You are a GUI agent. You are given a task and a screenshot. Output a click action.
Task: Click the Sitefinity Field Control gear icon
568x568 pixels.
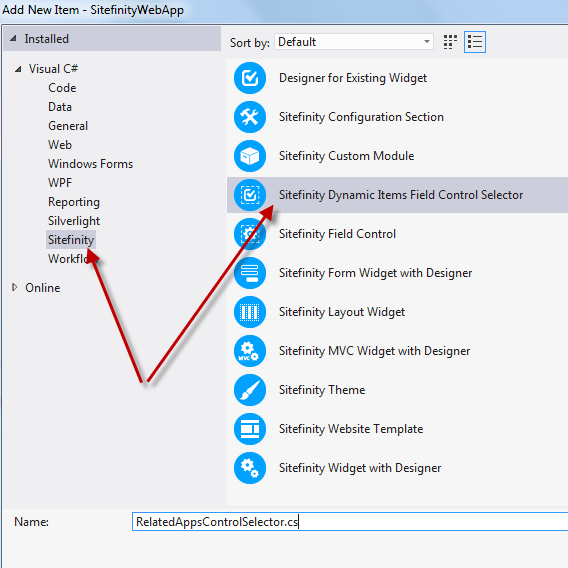click(250, 234)
